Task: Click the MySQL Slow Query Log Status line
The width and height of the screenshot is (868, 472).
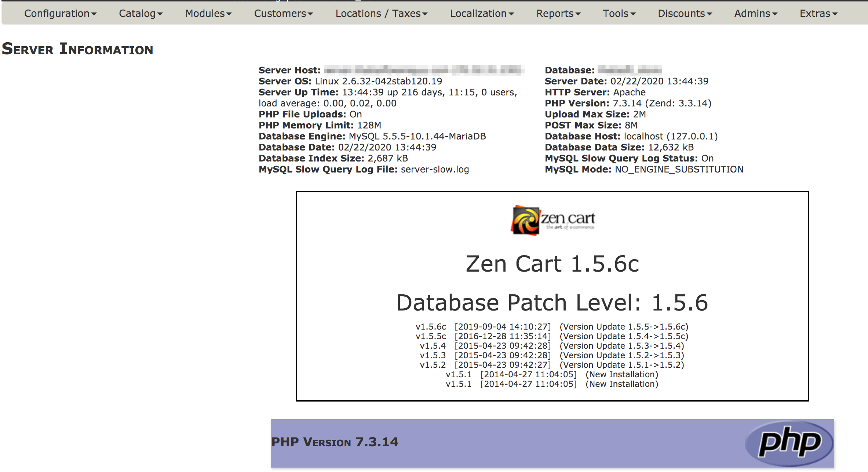Action: 629,158
